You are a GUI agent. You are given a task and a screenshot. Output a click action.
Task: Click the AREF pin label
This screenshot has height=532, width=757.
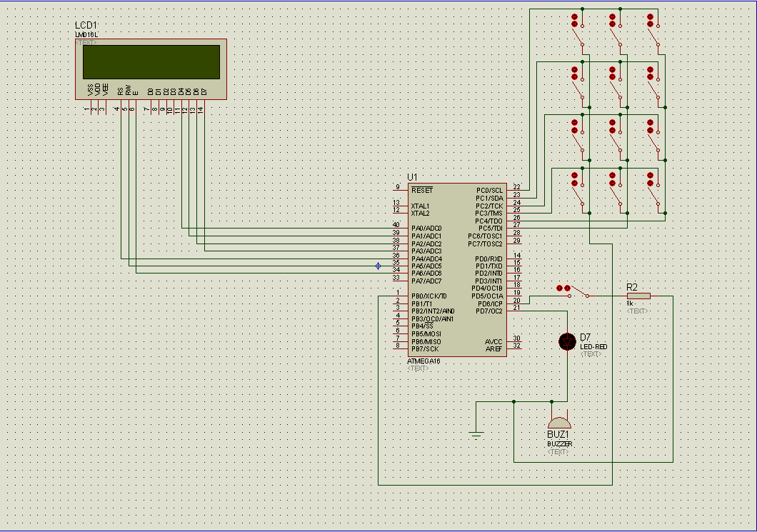pos(494,349)
